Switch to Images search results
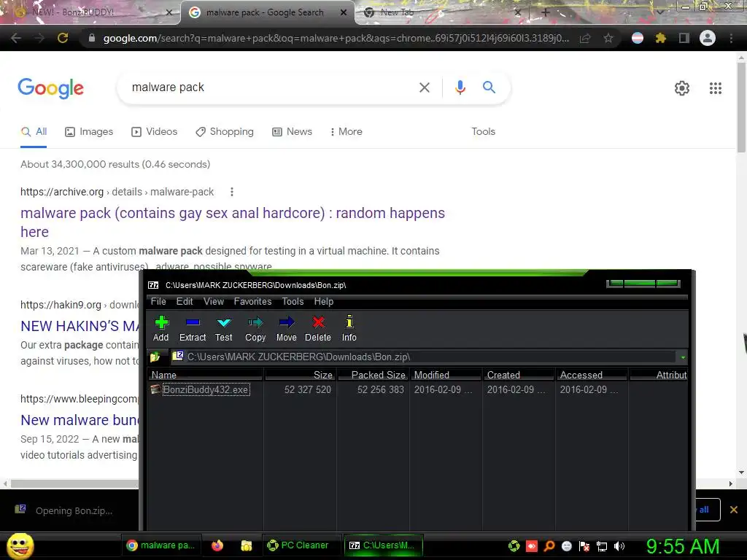The width and height of the screenshot is (747, 560). pos(89,131)
